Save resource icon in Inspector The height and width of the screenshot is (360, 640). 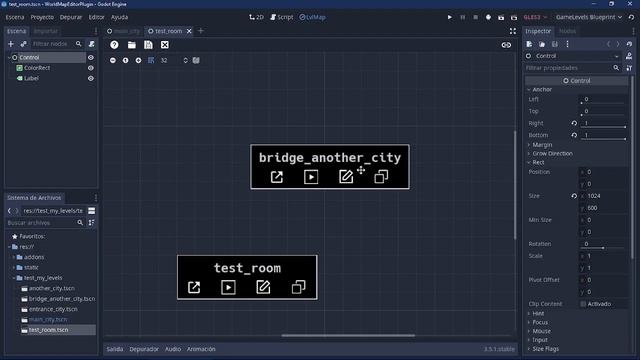pos(554,44)
